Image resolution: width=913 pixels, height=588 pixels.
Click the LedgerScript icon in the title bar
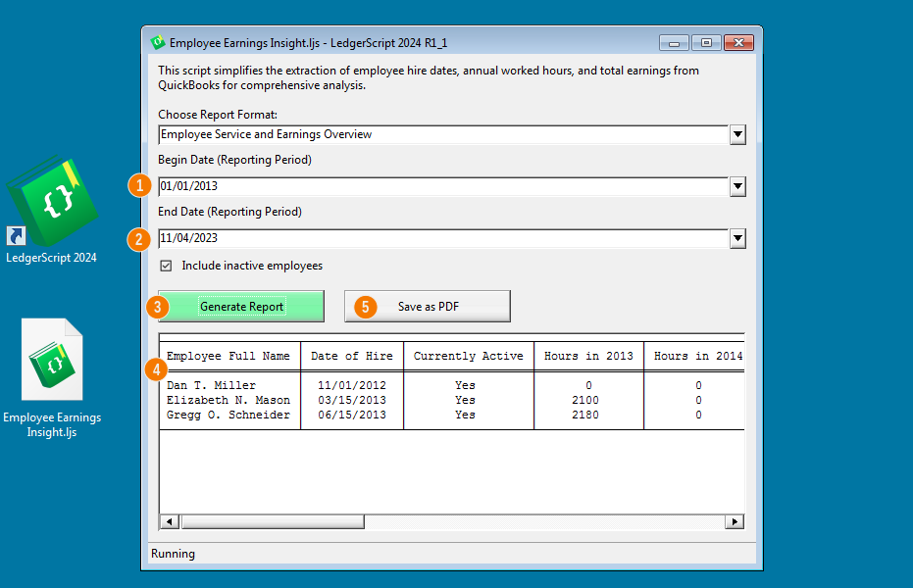(x=157, y=42)
